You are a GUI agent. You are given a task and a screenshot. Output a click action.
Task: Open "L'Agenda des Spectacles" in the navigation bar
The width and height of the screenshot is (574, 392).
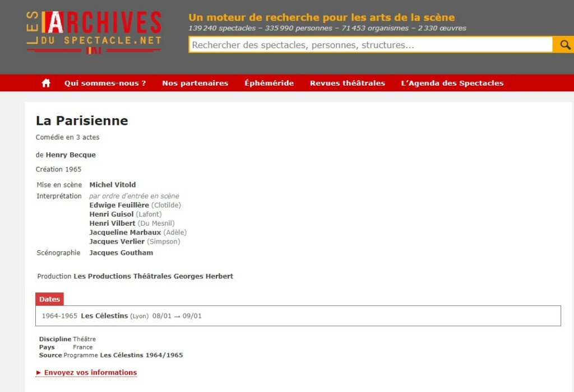tap(452, 83)
